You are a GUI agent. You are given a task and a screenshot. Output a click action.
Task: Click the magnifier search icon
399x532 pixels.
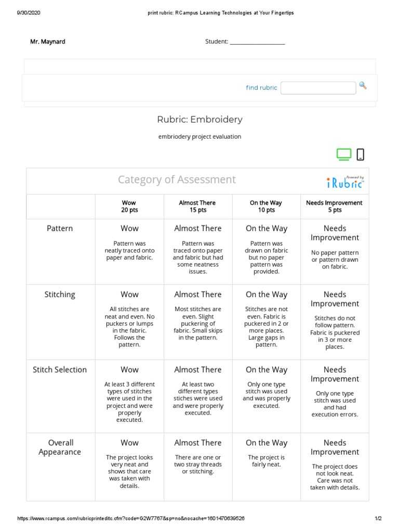[x=363, y=86]
